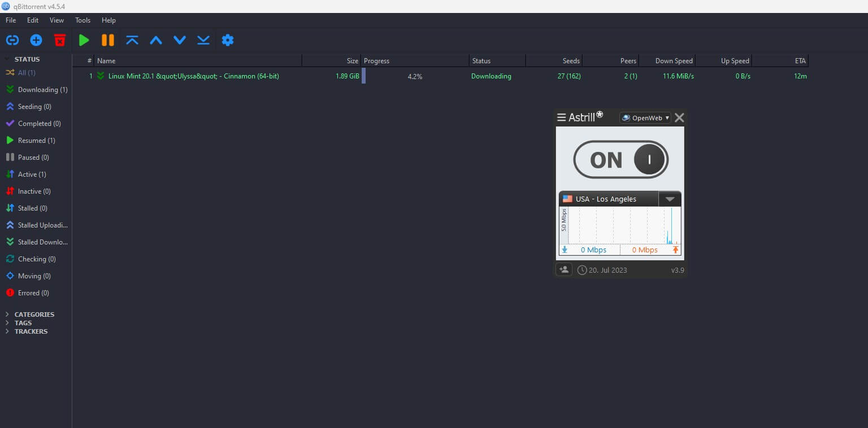Sort by the Size column header
Viewport: 868px width, 428px height.
(x=332, y=61)
